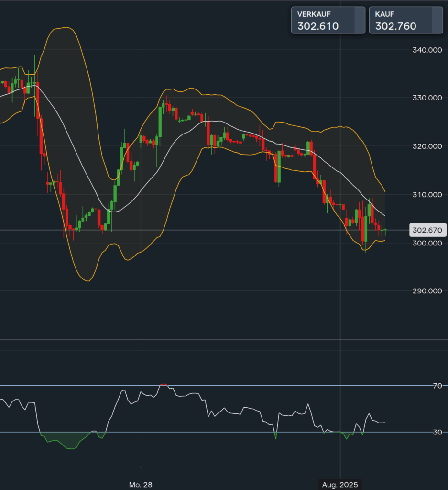Click the lowest trough of lower Bollinger band
This screenshot has height=490, width=448.
tap(87, 281)
